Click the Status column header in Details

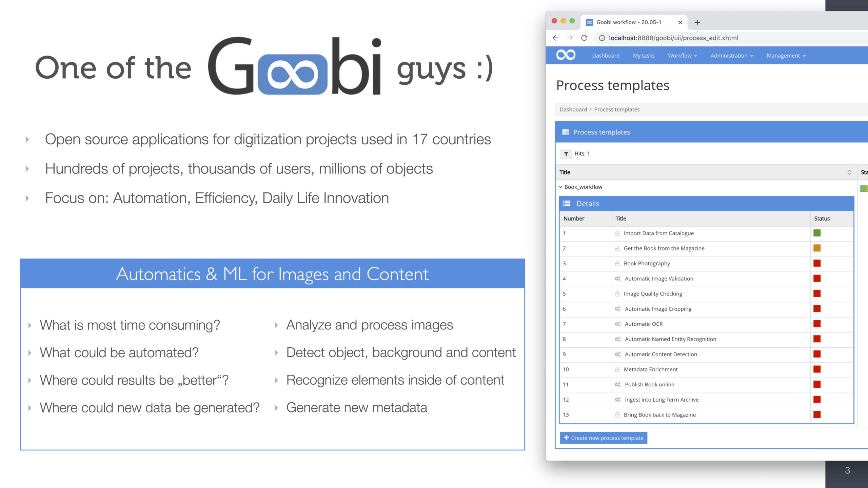click(x=822, y=219)
